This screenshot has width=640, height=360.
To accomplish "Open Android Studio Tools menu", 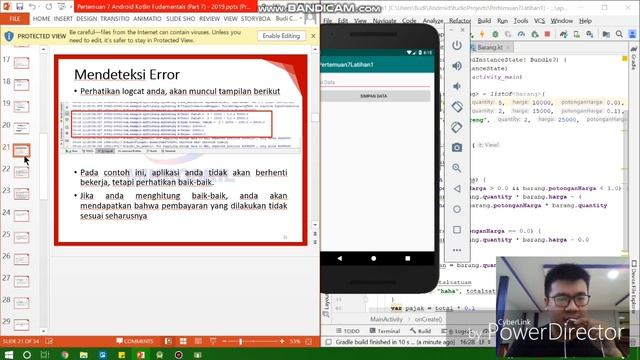I will point(520,21).
